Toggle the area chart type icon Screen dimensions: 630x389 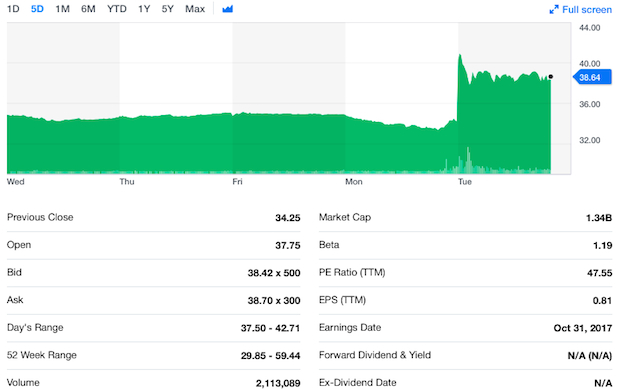coord(227,9)
